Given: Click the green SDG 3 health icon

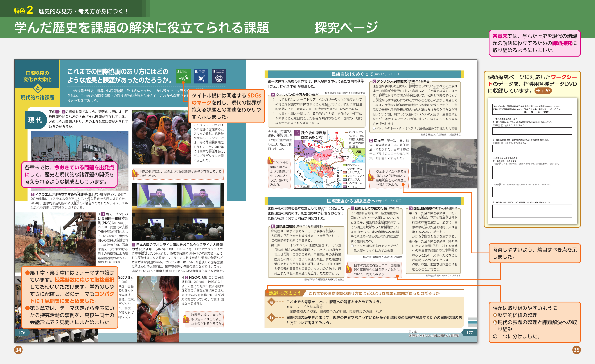Looking at the screenshot, I should [x=183, y=76].
